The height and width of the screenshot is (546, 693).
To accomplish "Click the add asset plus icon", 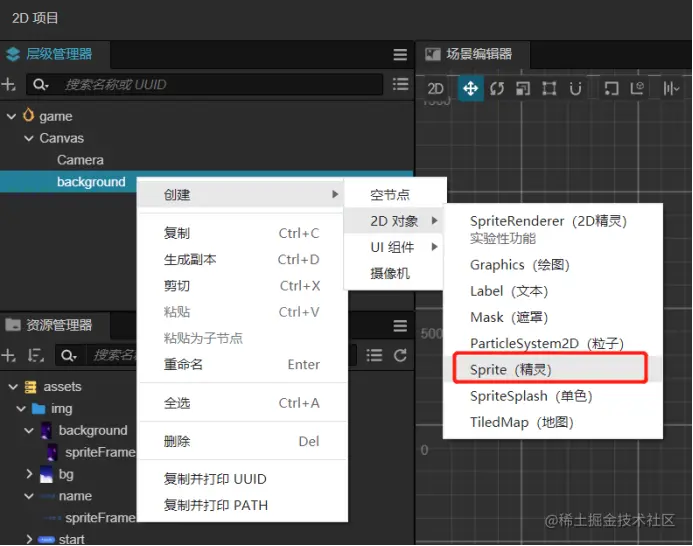I will (x=8, y=355).
